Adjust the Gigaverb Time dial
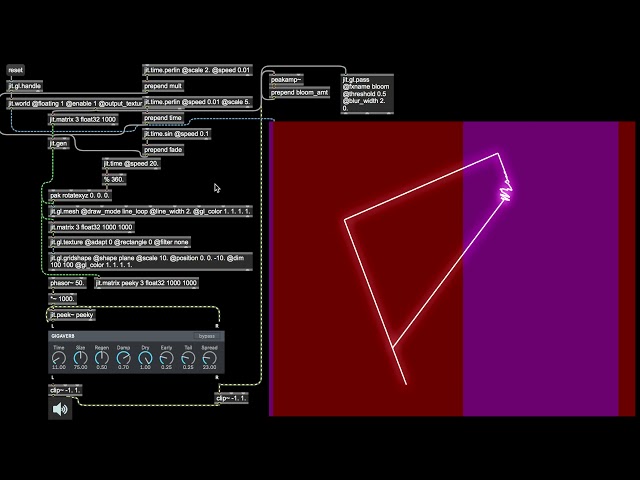This screenshot has height=480, width=640. [59, 358]
